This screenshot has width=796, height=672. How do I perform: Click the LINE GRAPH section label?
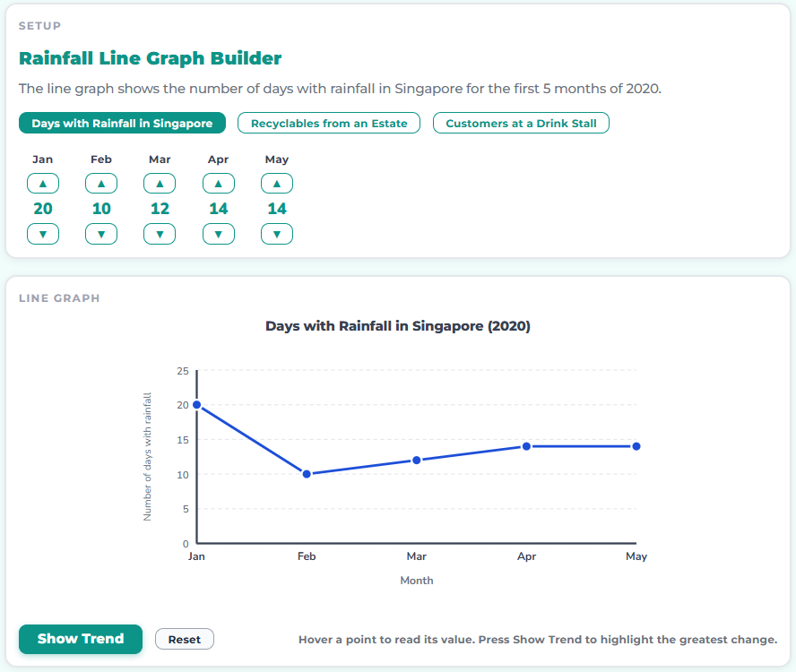(x=59, y=298)
